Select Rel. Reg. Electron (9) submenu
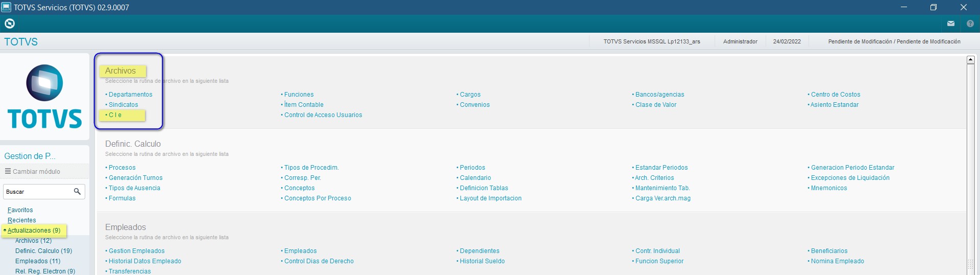This screenshot has width=980, height=275. click(45, 271)
